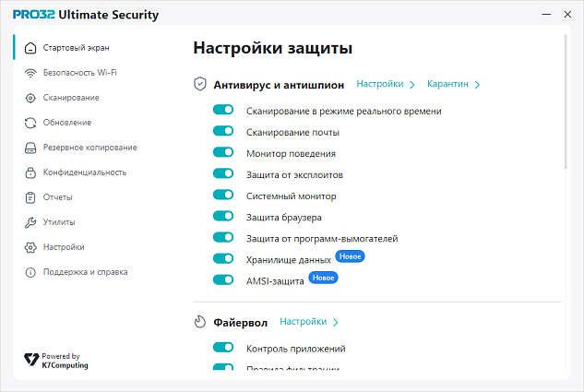This screenshot has width=584, height=392.
Task: Turn off the Монитор поведения switch
Action: click(x=223, y=152)
